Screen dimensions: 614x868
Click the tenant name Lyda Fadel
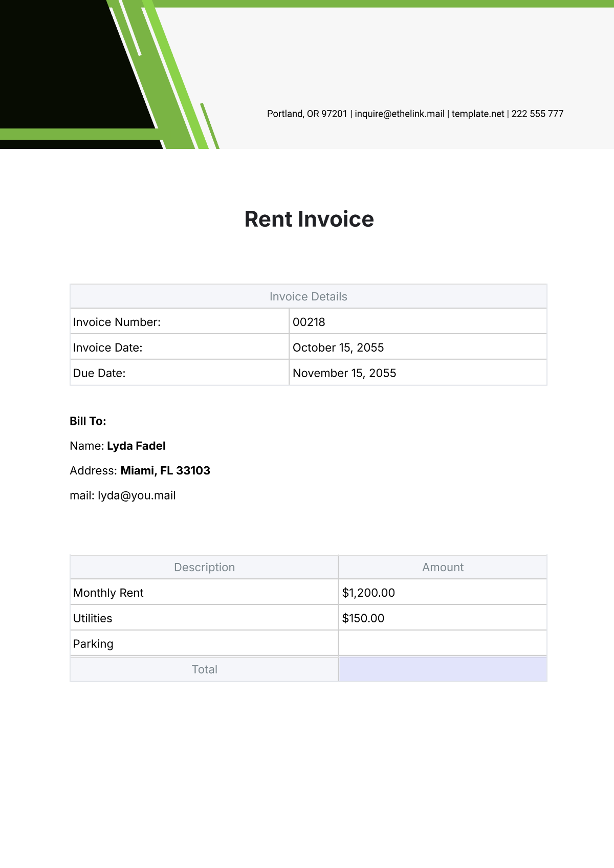point(136,446)
